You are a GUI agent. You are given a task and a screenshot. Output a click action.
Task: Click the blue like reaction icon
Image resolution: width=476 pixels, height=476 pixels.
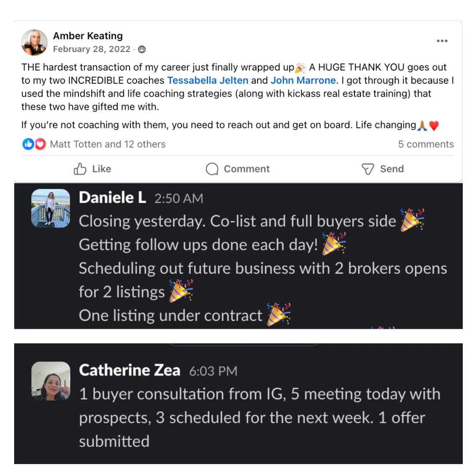pos(28,144)
